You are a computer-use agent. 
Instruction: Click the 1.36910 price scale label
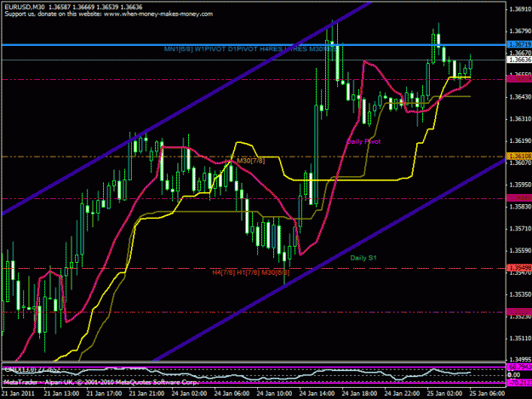coord(520,9)
